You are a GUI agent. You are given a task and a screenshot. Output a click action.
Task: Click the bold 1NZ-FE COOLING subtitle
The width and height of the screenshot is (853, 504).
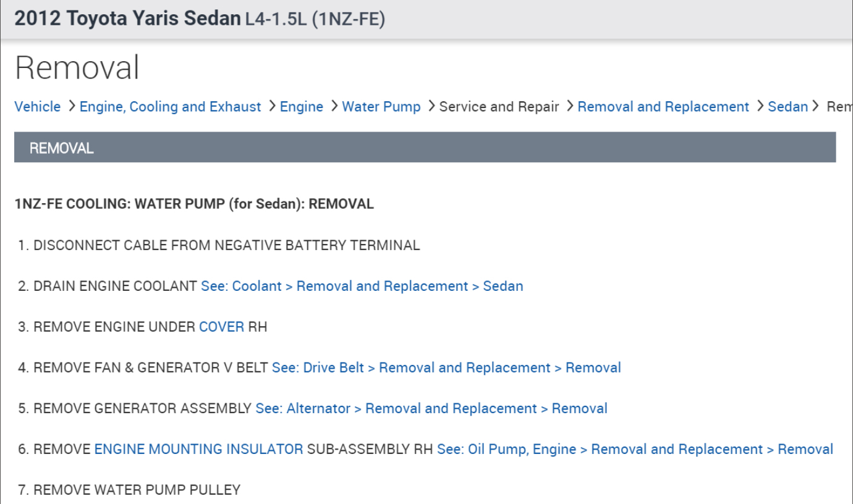[x=194, y=204]
